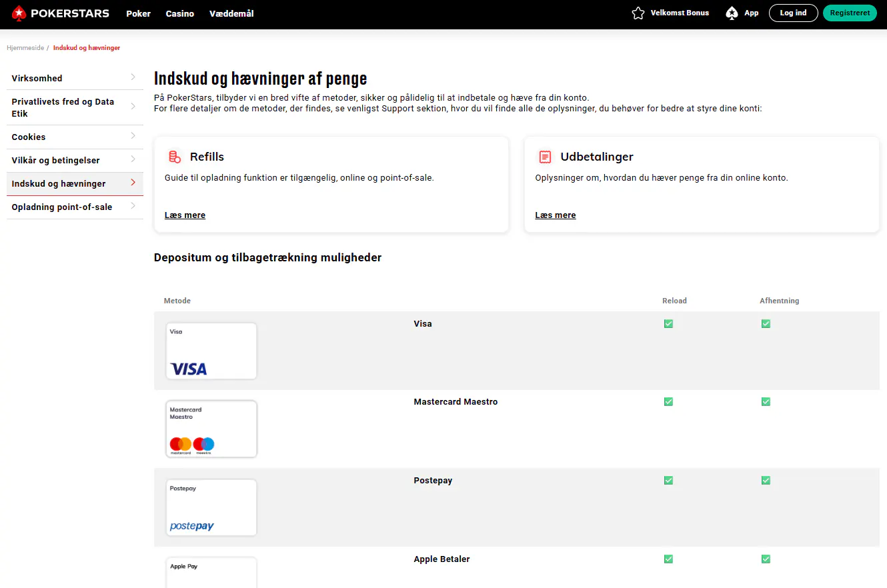Click the Refills card heading
The width and height of the screenshot is (887, 588).
tap(207, 157)
